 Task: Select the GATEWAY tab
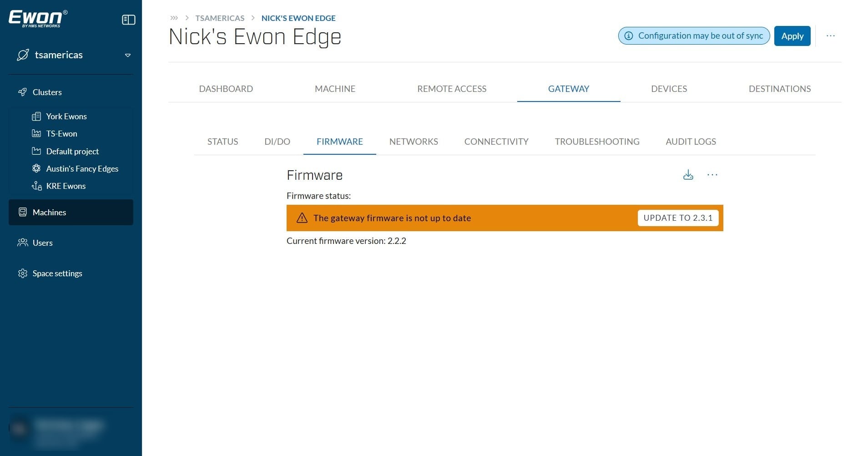569,89
